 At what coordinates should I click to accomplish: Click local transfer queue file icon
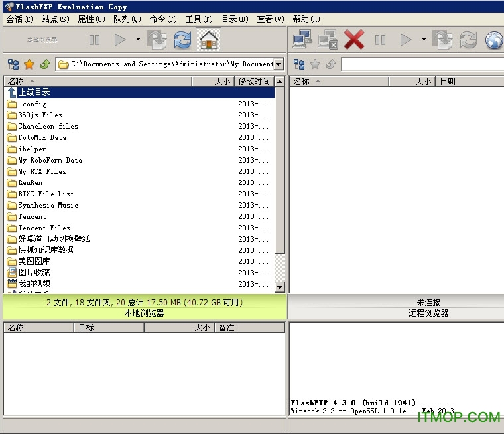157,40
